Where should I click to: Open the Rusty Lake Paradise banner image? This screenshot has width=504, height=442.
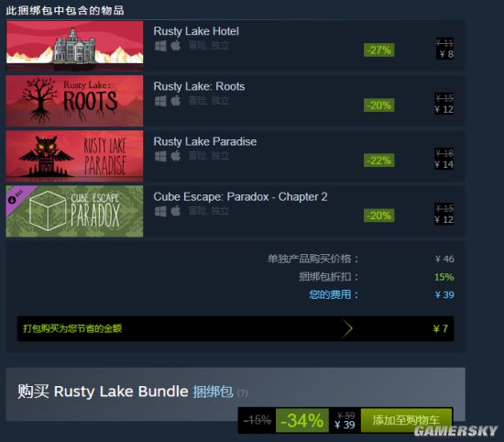pos(74,156)
